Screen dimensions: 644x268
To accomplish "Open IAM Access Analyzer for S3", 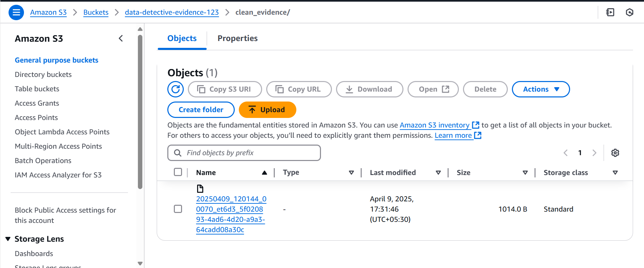I will (x=58, y=175).
